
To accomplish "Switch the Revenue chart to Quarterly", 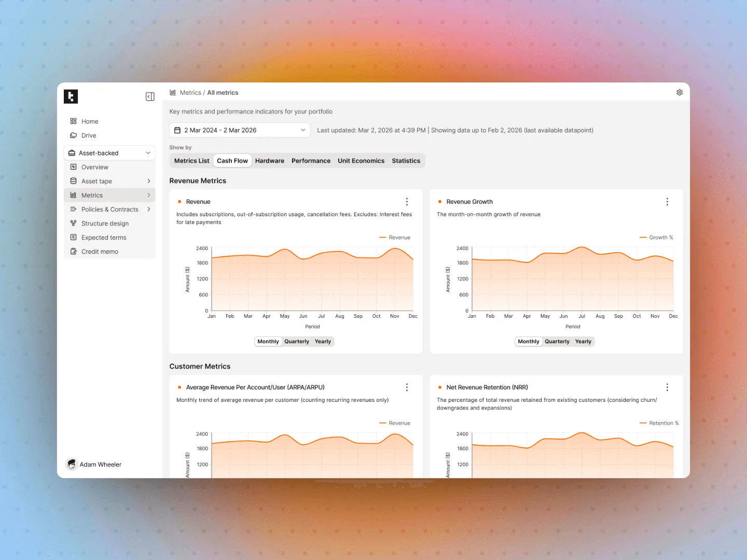I will click(x=297, y=342).
